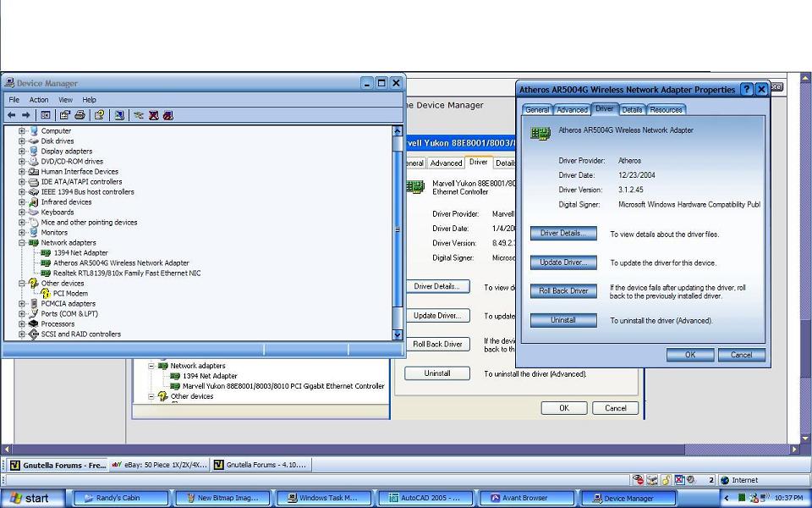This screenshot has width=812, height=508.
Task: Select the PCI Modem device entry
Action: pyautogui.click(x=70, y=294)
